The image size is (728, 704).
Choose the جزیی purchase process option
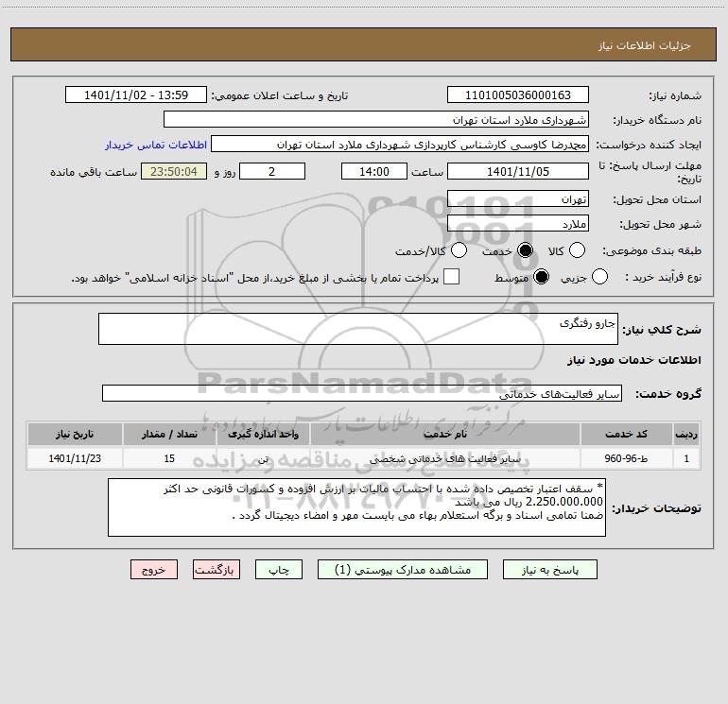pos(599,277)
